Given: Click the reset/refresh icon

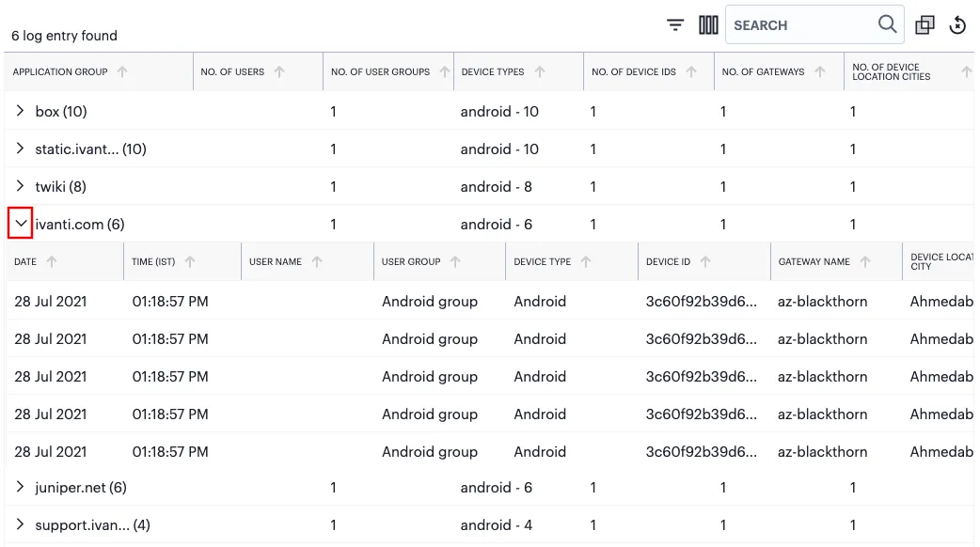Looking at the screenshot, I should [x=957, y=25].
